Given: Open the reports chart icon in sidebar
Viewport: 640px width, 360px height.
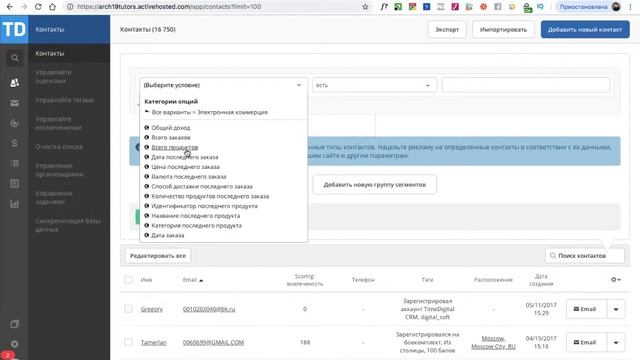Looking at the screenshot, I should click(15, 204).
